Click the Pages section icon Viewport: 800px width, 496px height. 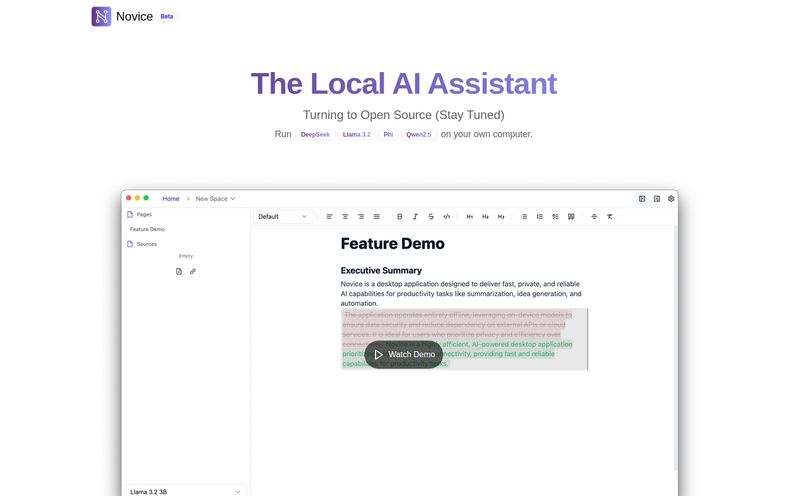pyautogui.click(x=130, y=214)
